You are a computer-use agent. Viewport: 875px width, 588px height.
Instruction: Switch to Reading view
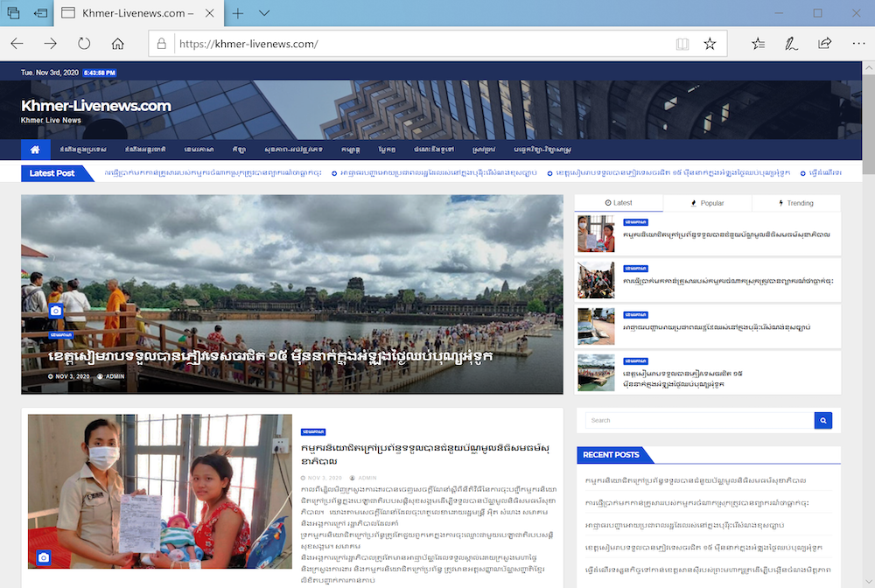tap(682, 44)
